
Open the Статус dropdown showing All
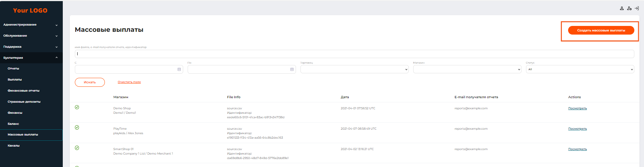point(580,69)
